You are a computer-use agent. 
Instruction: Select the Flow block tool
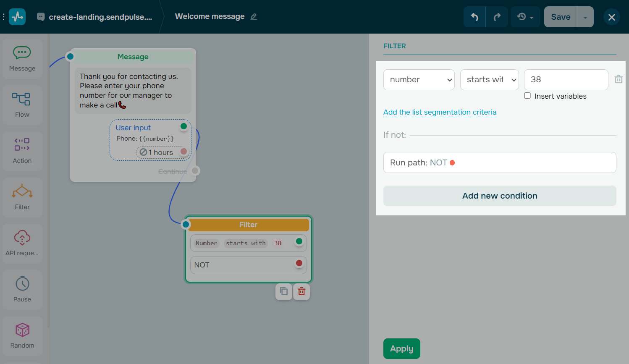(22, 105)
